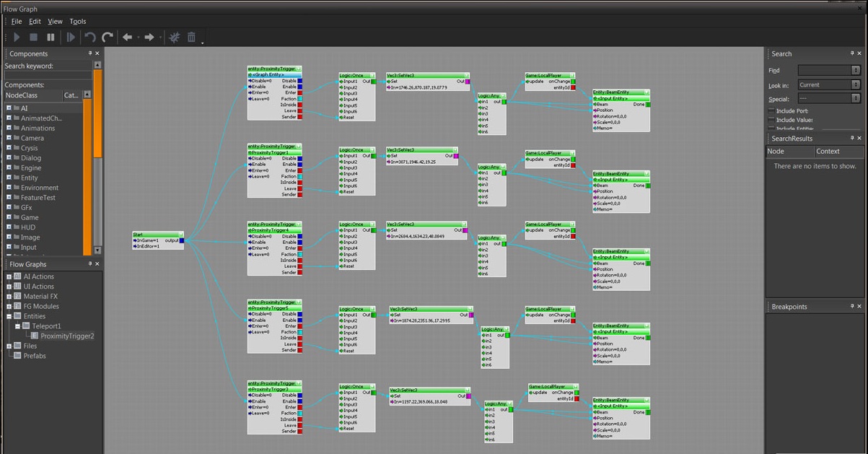Stop flow graph execution

tap(33, 37)
